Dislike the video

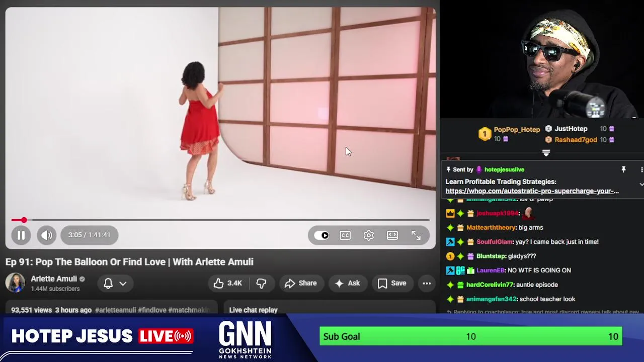[x=261, y=283]
